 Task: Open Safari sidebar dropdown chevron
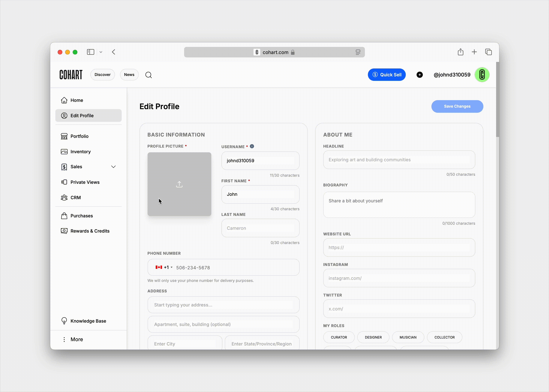pos(101,52)
